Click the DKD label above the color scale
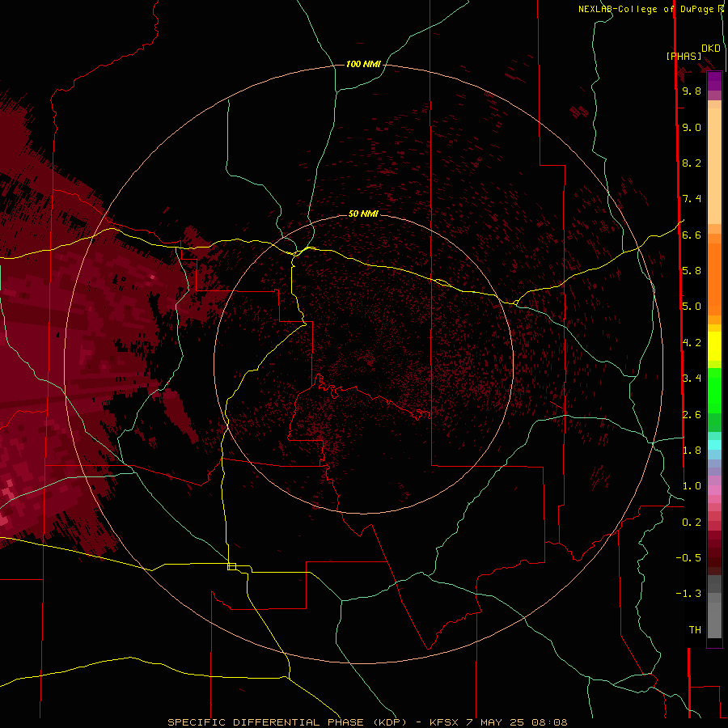This screenshot has height=728, width=728. [x=710, y=48]
